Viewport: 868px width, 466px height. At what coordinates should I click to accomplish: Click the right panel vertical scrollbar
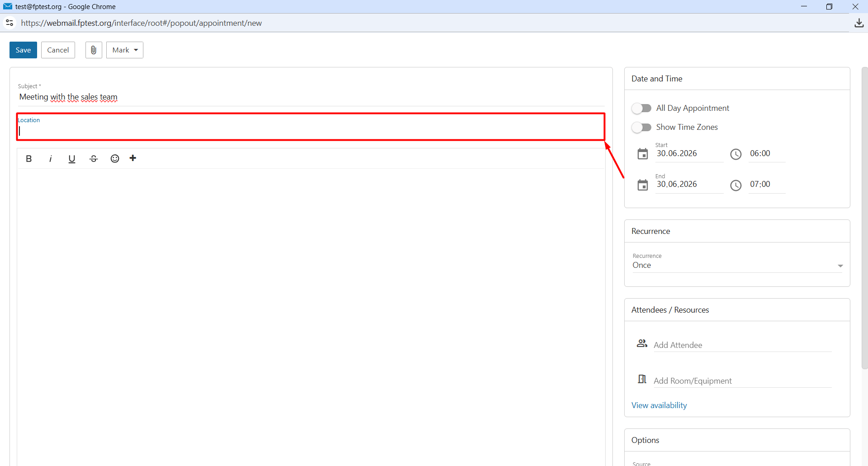click(x=864, y=218)
